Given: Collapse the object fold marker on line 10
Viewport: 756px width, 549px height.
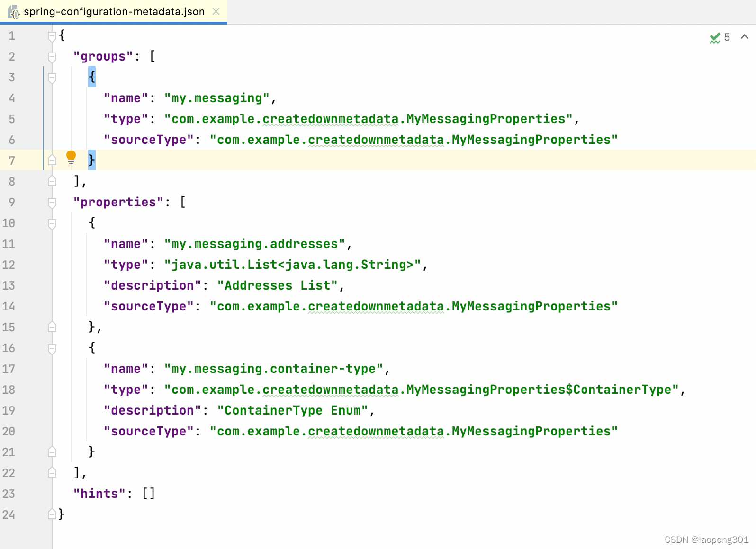Looking at the screenshot, I should [52, 223].
